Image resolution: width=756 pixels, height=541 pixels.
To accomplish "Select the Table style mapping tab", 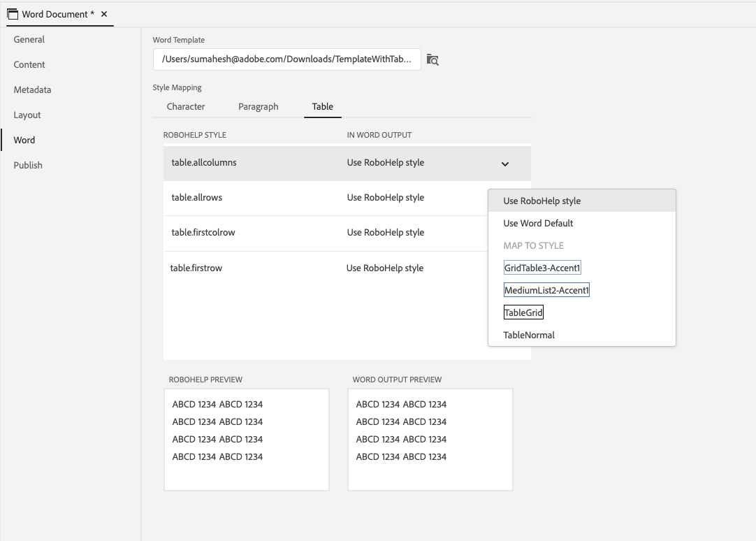I will (322, 107).
